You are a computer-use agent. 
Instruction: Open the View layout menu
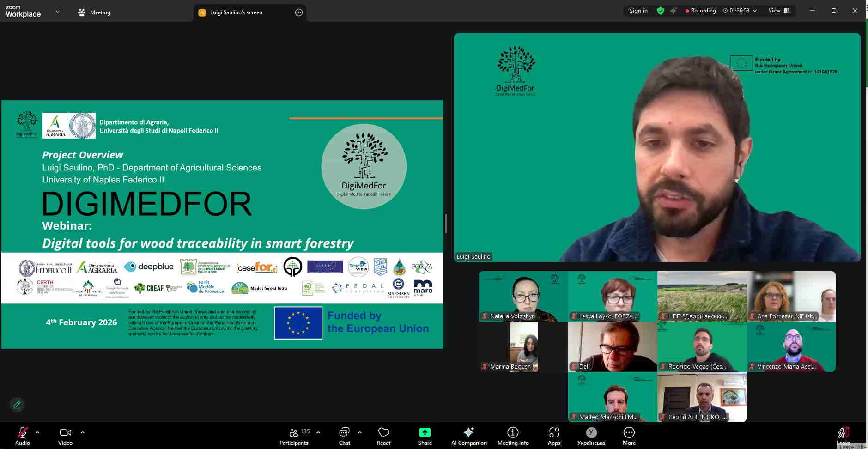click(779, 11)
